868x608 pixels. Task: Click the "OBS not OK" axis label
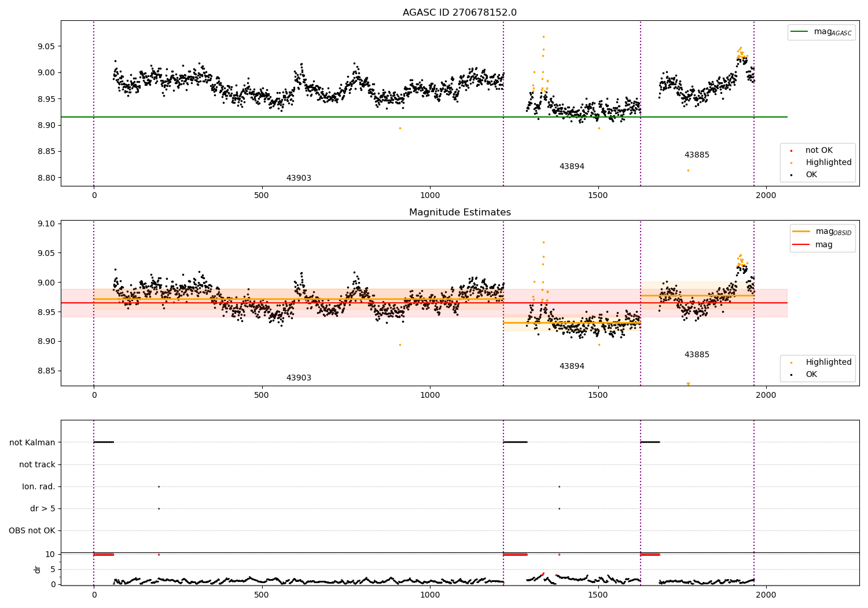[x=32, y=530]
